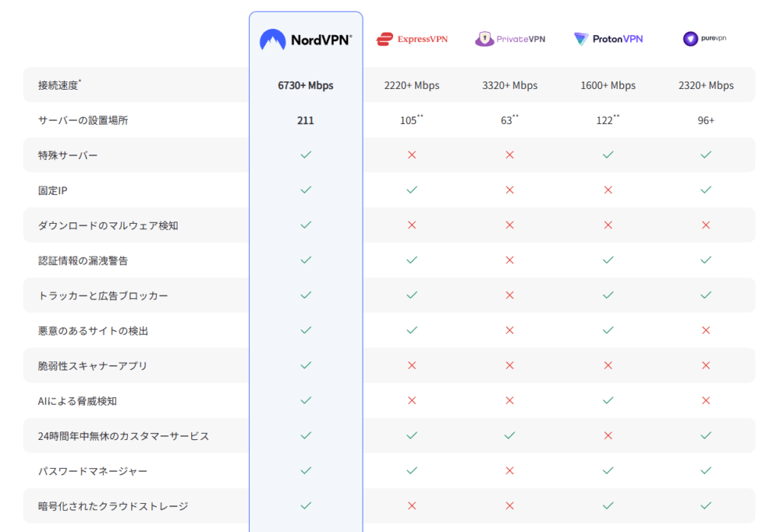Select the パスワードマネージャー label
780x532 pixels.
coord(92,471)
